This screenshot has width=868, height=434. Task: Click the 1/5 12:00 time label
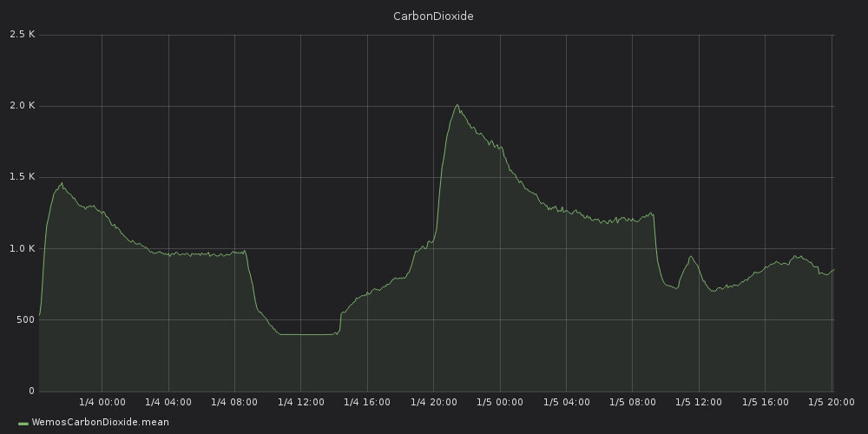click(698, 402)
